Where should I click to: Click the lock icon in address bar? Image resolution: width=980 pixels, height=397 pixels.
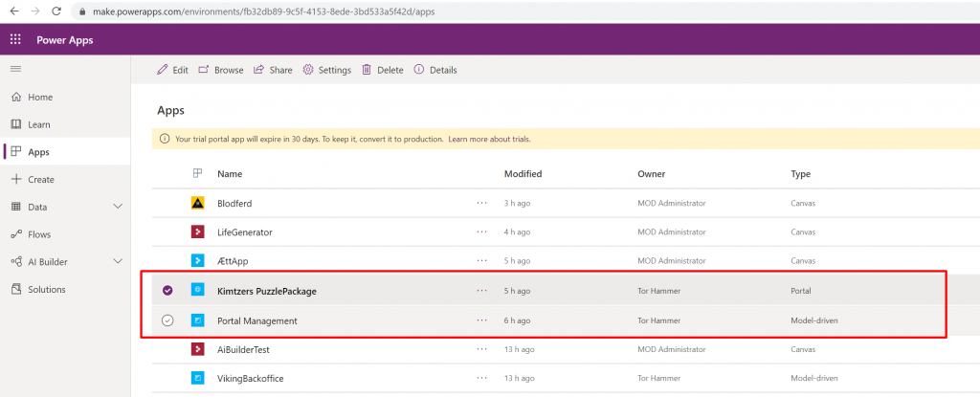[x=82, y=11]
